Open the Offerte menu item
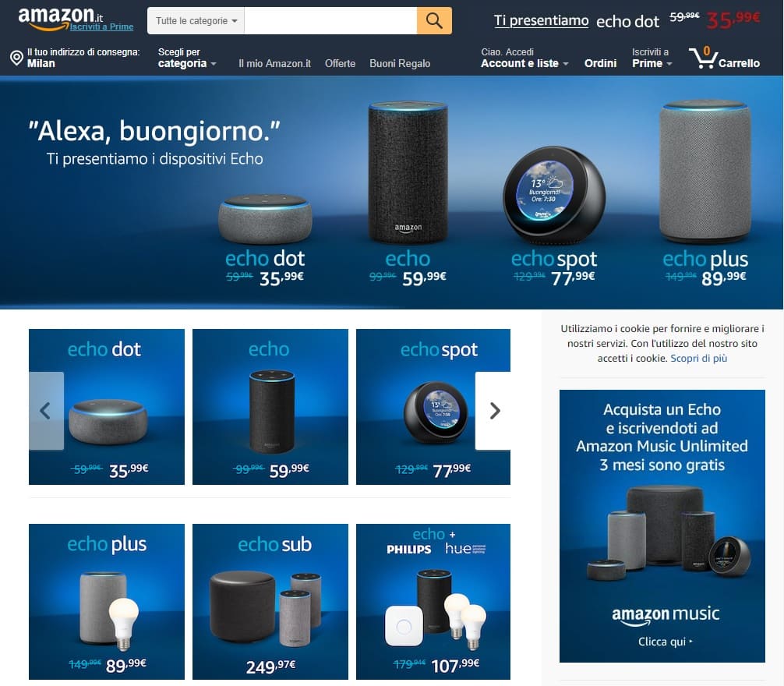784x686 pixels. tap(340, 63)
